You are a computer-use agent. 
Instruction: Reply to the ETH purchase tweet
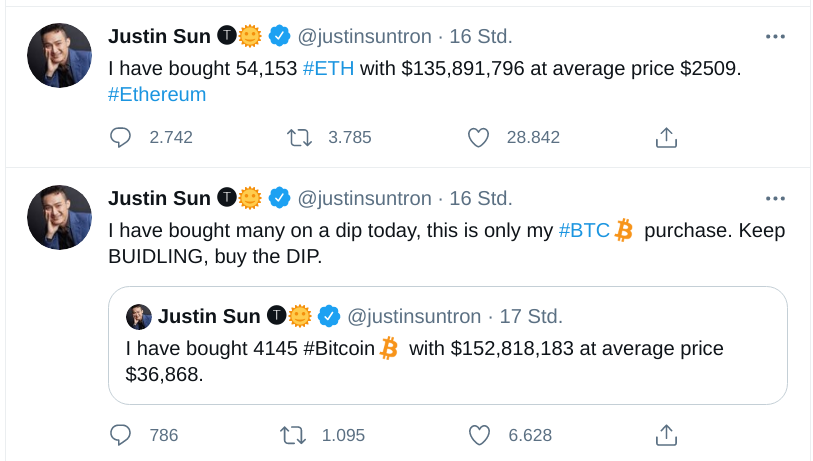(x=120, y=137)
